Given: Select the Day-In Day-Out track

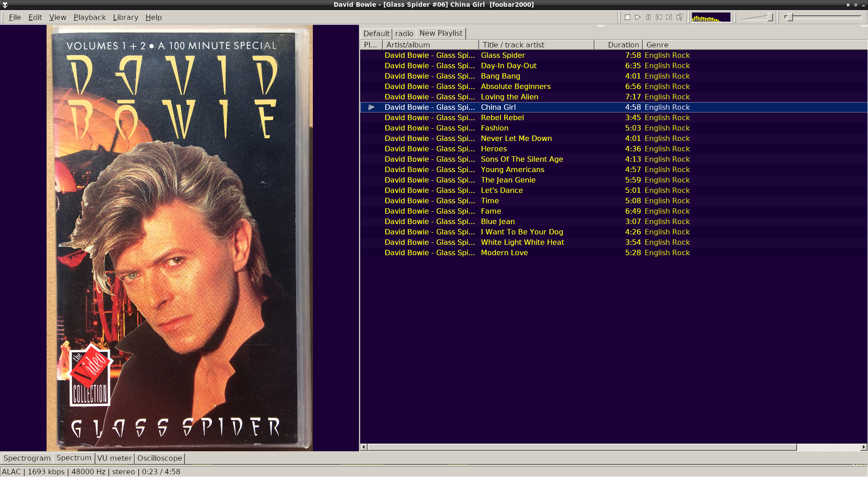Looking at the screenshot, I should (509, 65).
